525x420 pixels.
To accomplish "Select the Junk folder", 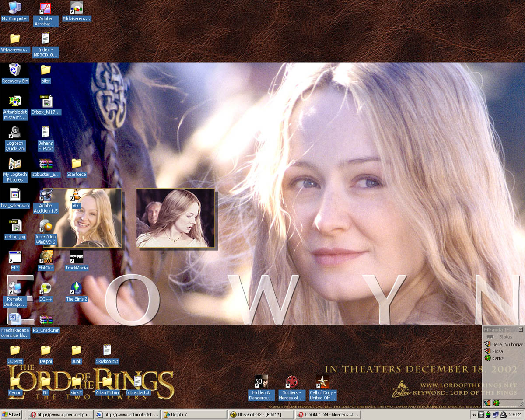I will click(77, 354).
